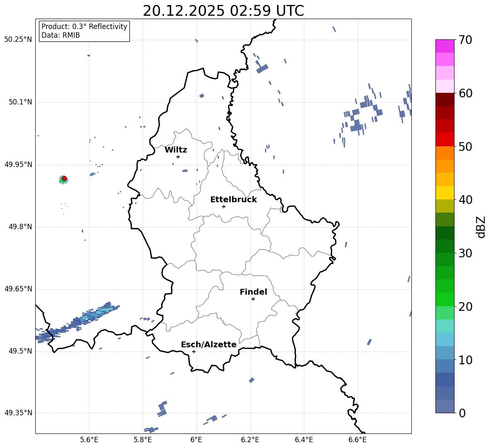This screenshot has height=448, width=491.
Task: Click the Ettelbruck station cross marker
Action: point(224,206)
